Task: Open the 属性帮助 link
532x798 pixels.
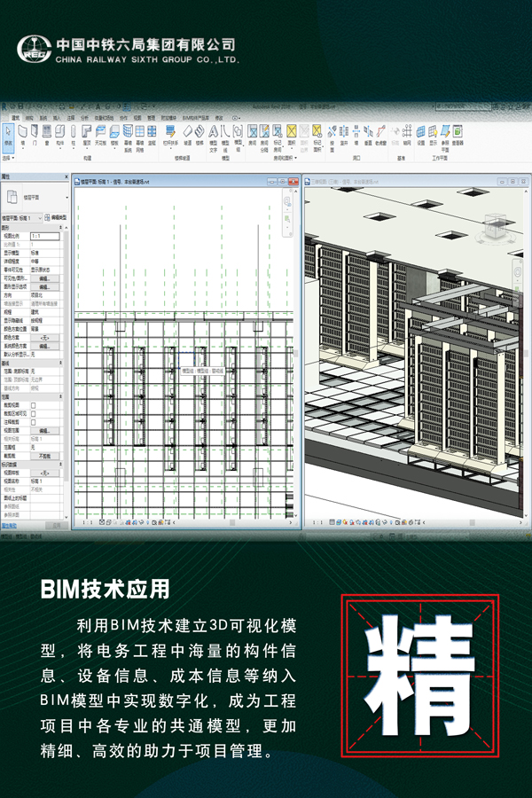Action: (x=8, y=526)
